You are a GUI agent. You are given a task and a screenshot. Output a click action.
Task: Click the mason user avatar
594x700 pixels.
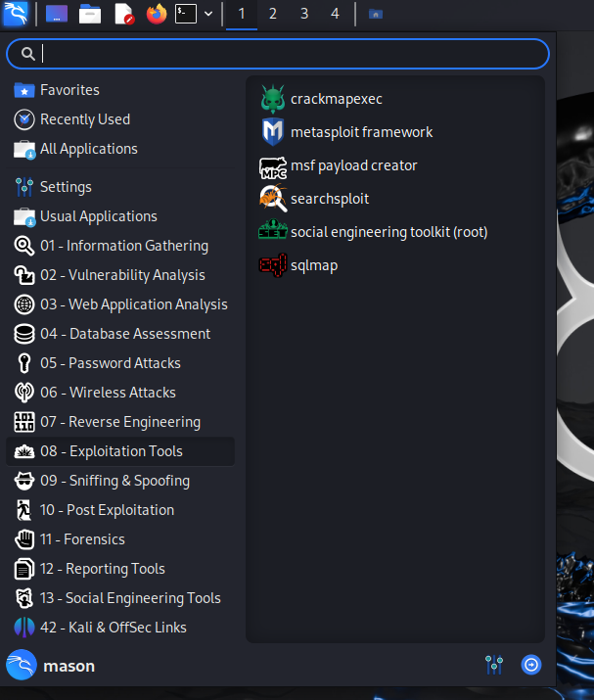22,665
